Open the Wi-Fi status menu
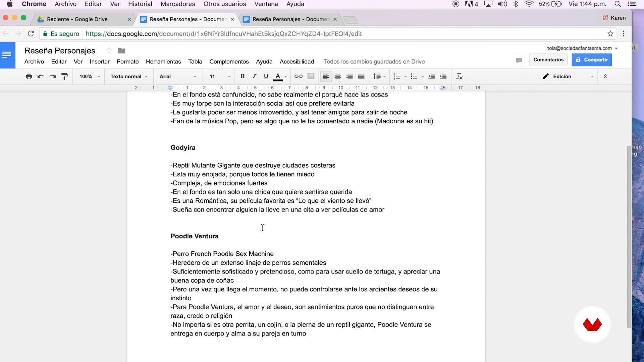The height and width of the screenshot is (362, 644). 529,4
